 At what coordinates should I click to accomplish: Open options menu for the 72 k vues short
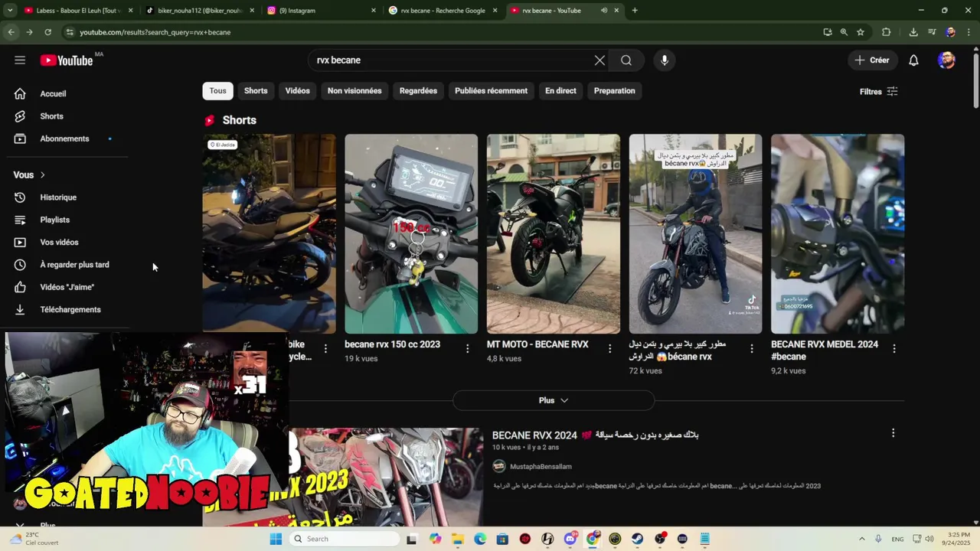tap(752, 348)
